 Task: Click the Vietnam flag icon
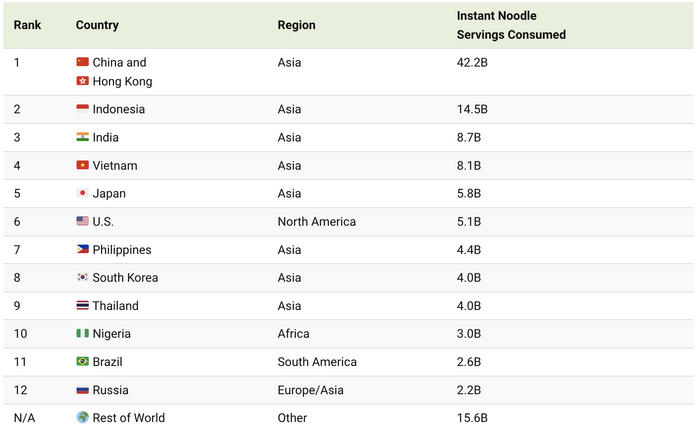[x=82, y=165]
